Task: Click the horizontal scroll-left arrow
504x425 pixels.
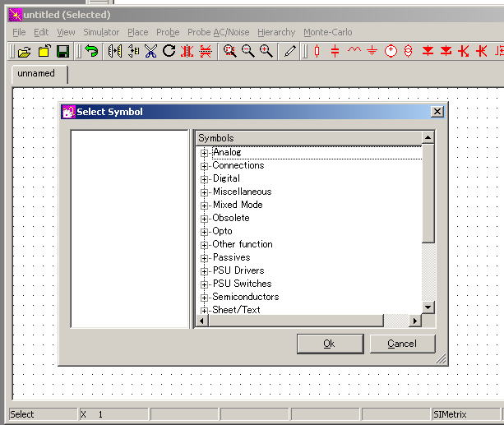Action: (202, 321)
